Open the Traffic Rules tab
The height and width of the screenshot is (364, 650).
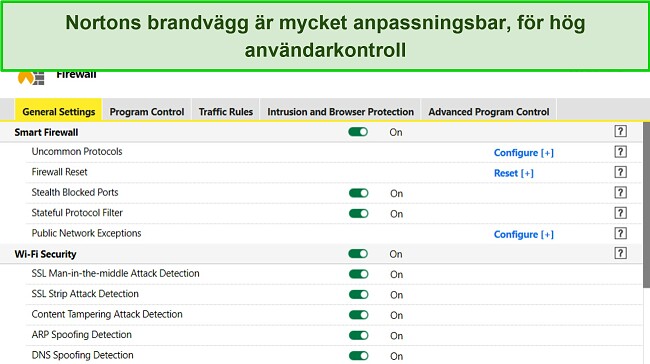pyautogui.click(x=226, y=110)
